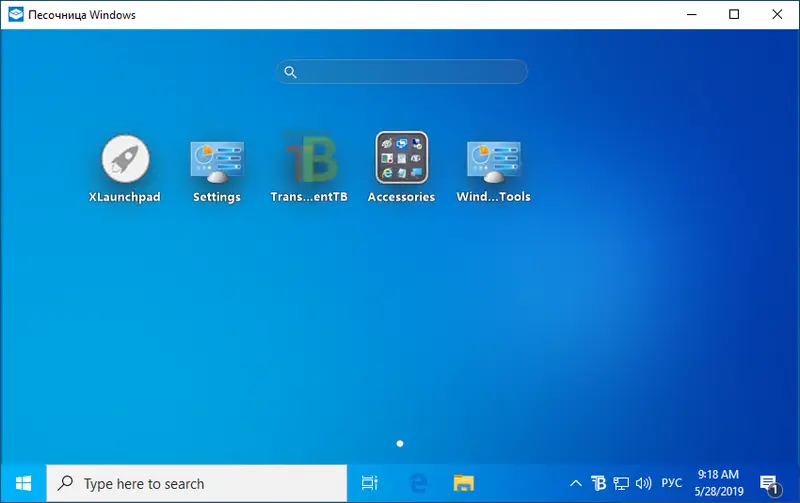Open the Windows Start menu
Image resolution: width=800 pixels, height=503 pixels.
click(x=23, y=483)
